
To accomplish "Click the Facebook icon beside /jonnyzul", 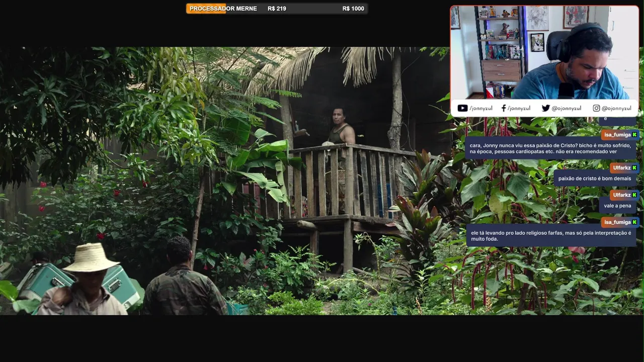I will [504, 108].
